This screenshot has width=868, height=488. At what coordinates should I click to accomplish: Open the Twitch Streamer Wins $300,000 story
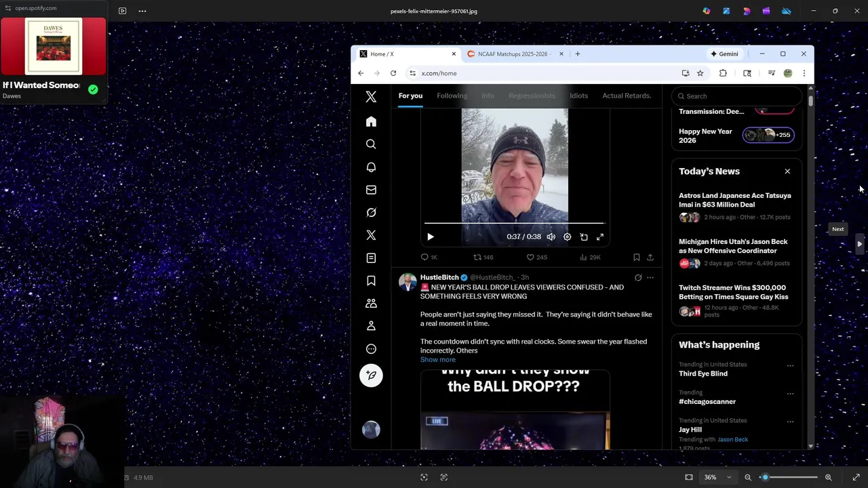(736, 302)
